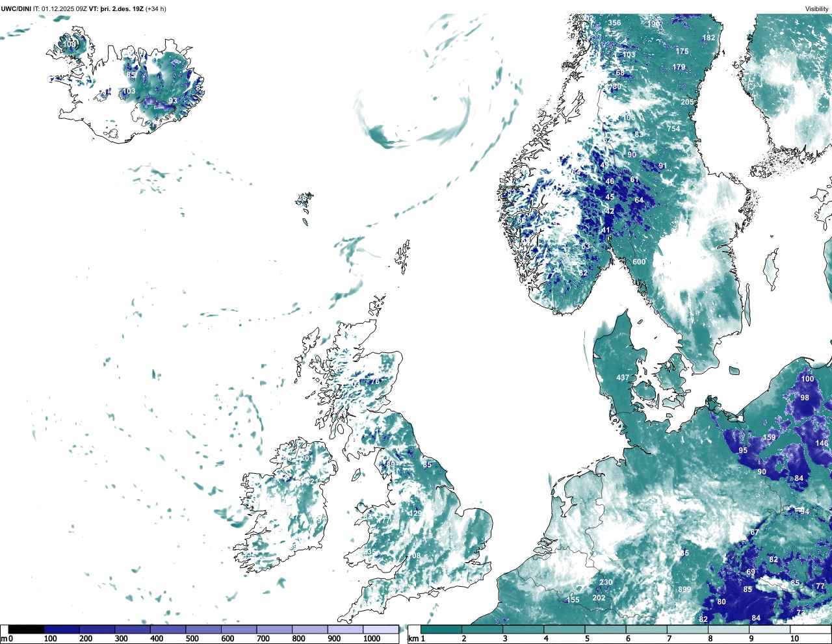
Task: Click the 'UWC/DINI' header text
Action: (16, 9)
